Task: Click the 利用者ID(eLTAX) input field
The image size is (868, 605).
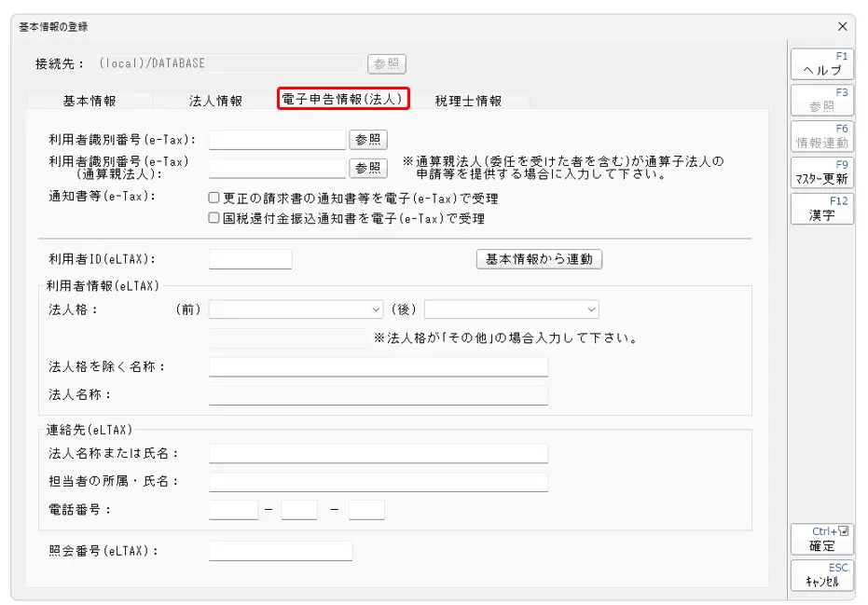Action: [250, 259]
